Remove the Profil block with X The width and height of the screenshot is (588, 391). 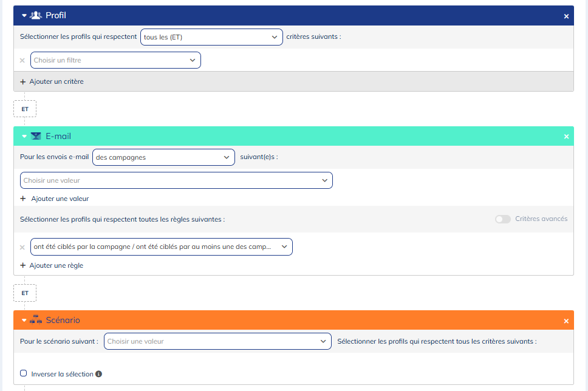click(x=566, y=16)
